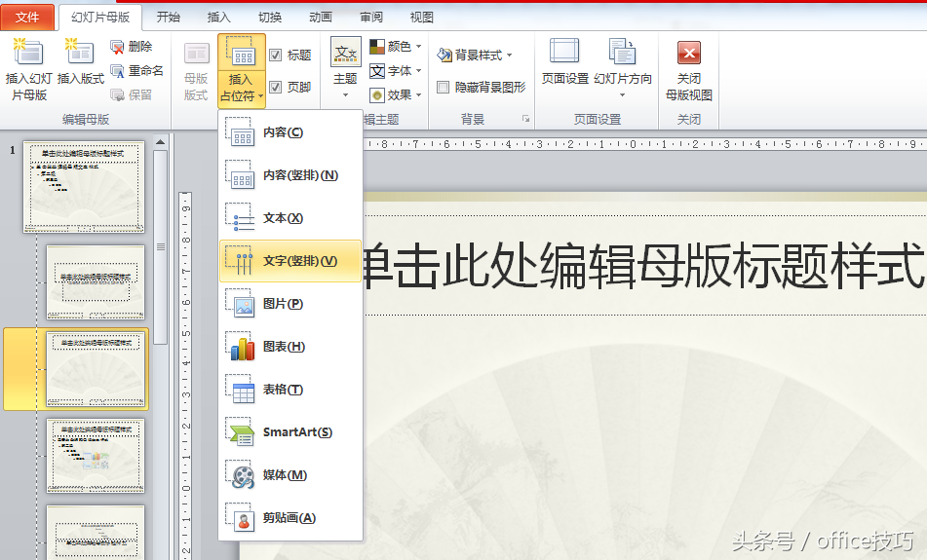Click the Delete (删除) icon
This screenshot has width=927, height=560.
pyautogui.click(x=117, y=47)
